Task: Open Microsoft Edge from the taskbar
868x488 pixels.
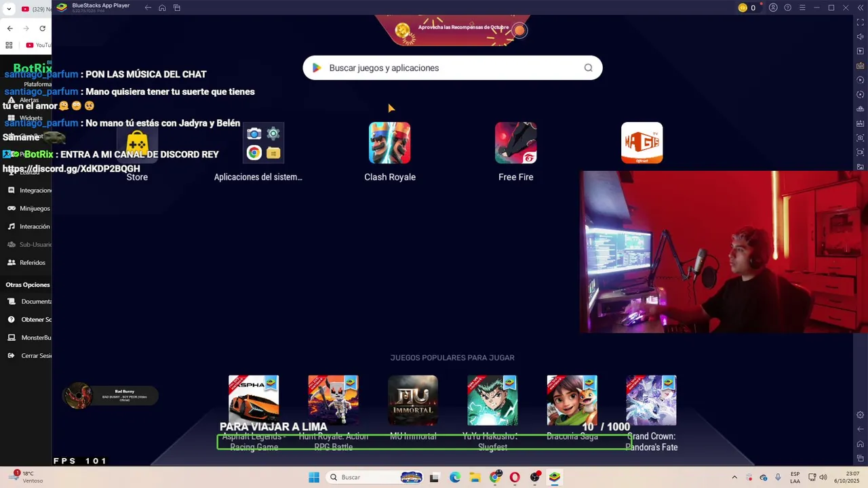Action: tap(455, 477)
